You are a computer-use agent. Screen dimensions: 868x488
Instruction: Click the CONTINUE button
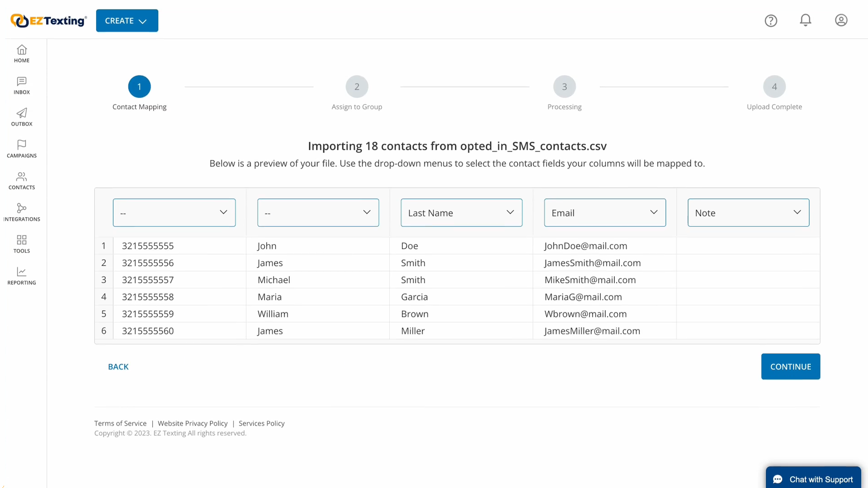[790, 366]
